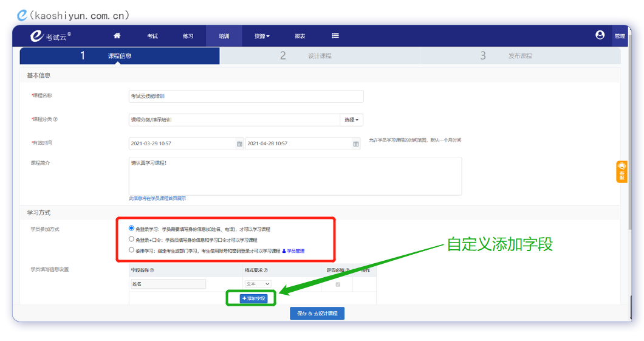Click the orange 客服 support widget
The image size is (644, 341).
[x=621, y=172]
